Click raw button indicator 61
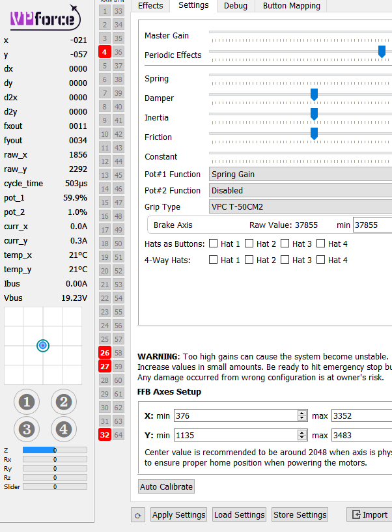Viewport: 392px width, 532px height. pos(119,394)
